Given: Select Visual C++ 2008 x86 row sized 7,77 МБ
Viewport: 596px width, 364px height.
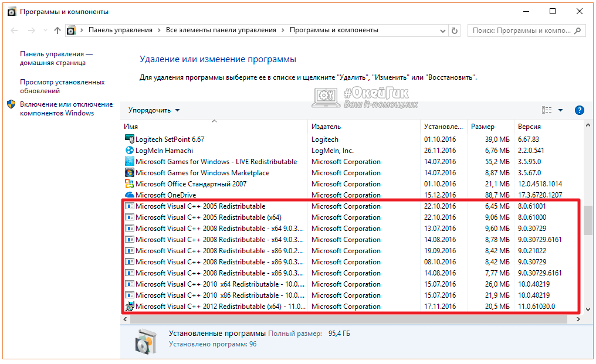Looking at the screenshot, I should [351, 273].
